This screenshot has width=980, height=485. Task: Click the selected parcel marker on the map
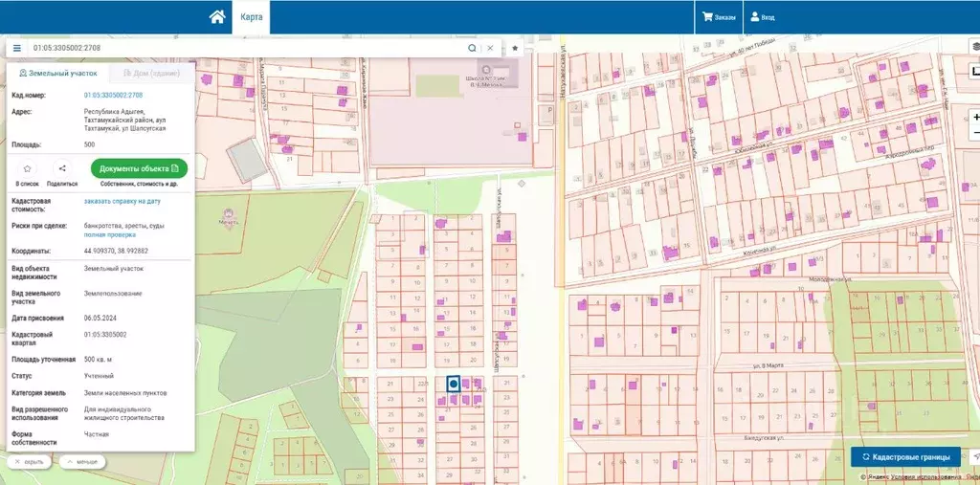pos(454,384)
